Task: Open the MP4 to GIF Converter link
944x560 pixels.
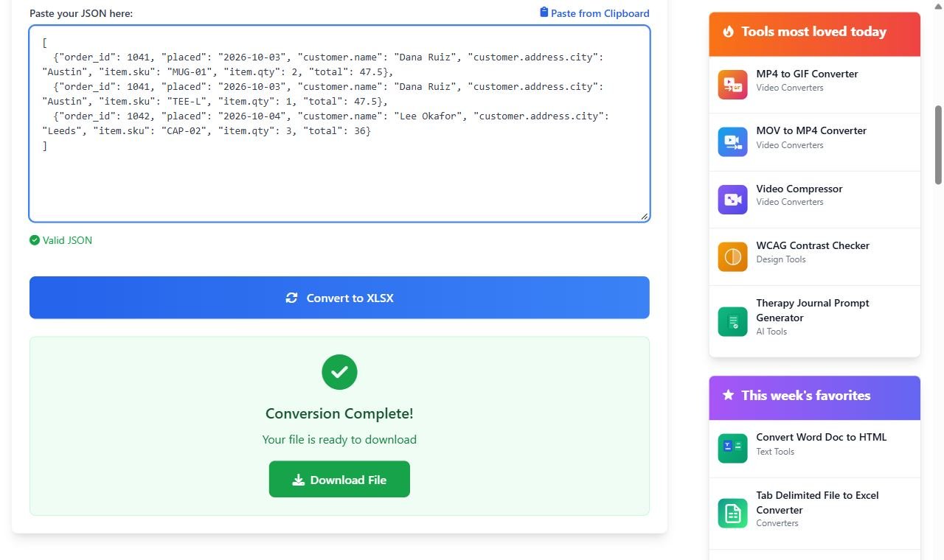Action: tap(807, 74)
